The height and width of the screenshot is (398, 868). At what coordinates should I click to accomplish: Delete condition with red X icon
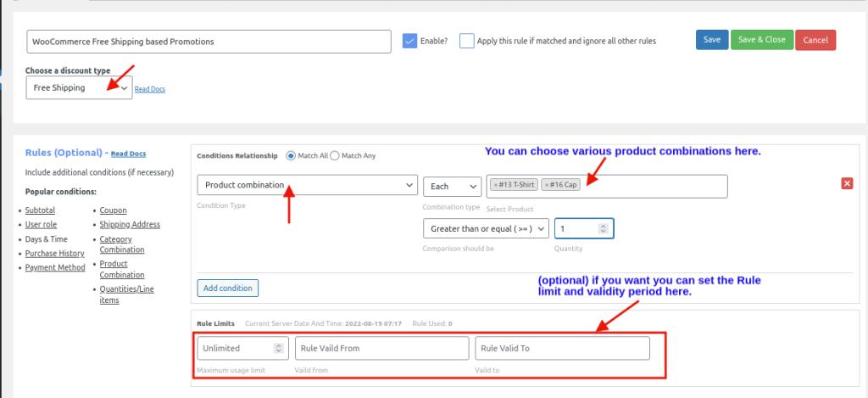click(847, 183)
